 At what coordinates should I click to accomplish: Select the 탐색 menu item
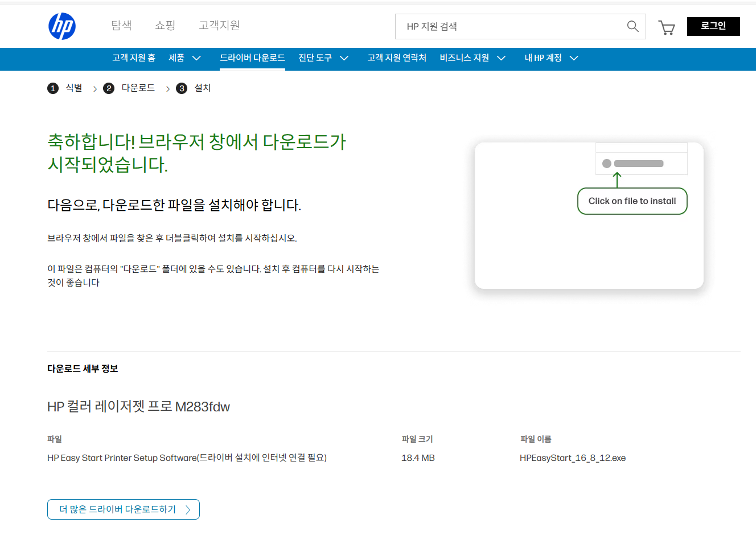coord(121,26)
